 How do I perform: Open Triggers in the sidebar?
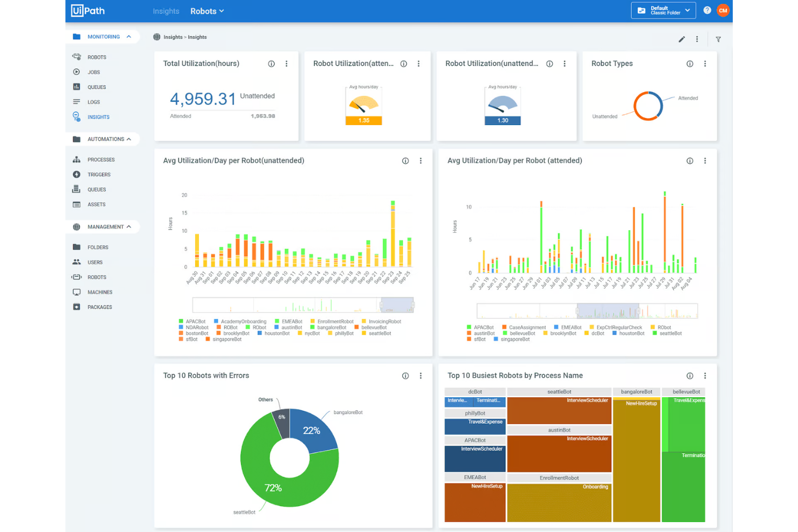click(99, 175)
